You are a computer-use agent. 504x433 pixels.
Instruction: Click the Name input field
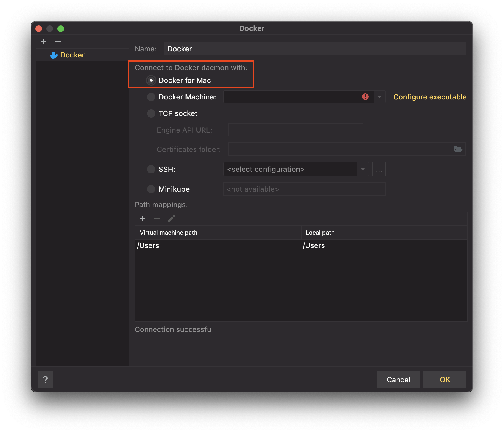[315, 49]
